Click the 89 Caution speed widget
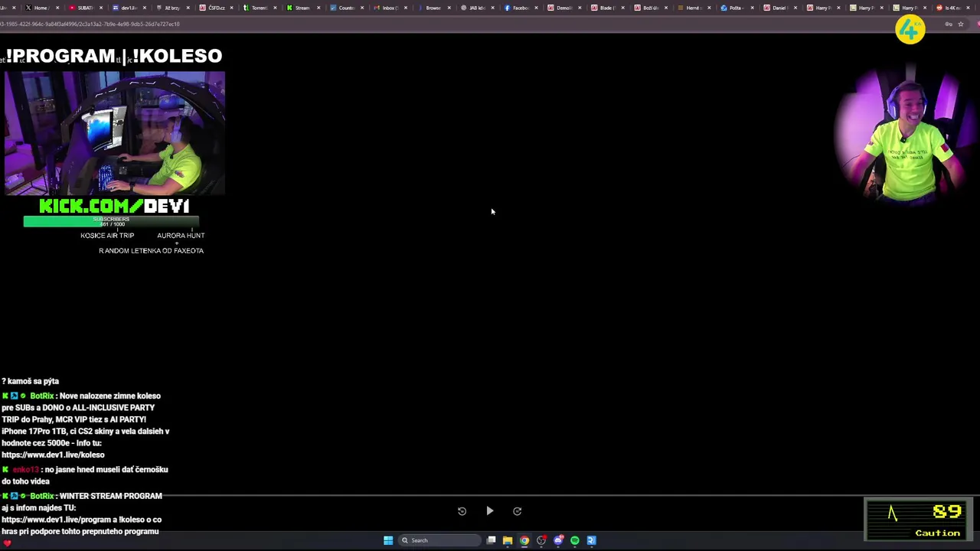Viewport: 980px width, 551px height. [x=919, y=520]
